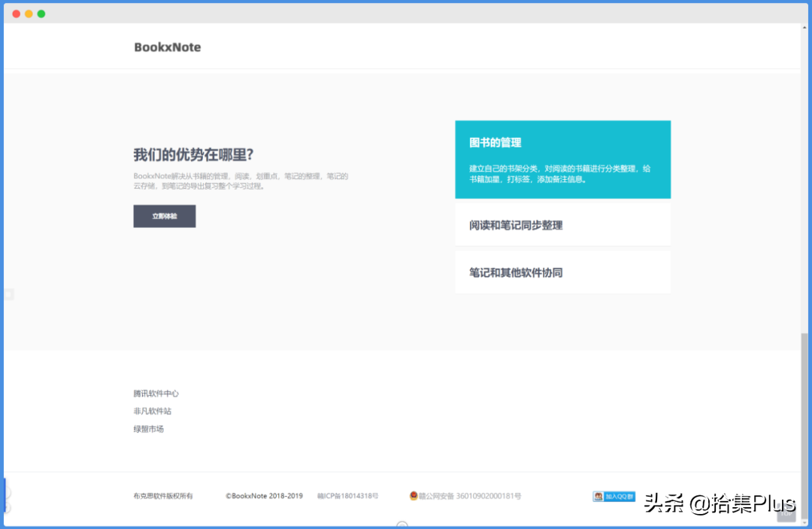Click the 立即体验 button

[x=165, y=216]
